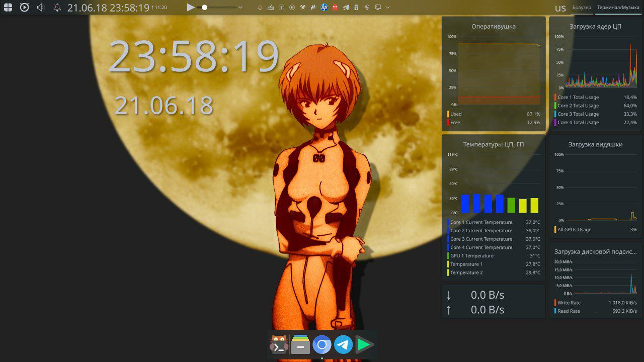Click the upload speed arrow readout
Image resolution: width=644 pixels, height=362 pixels.
tap(475, 310)
